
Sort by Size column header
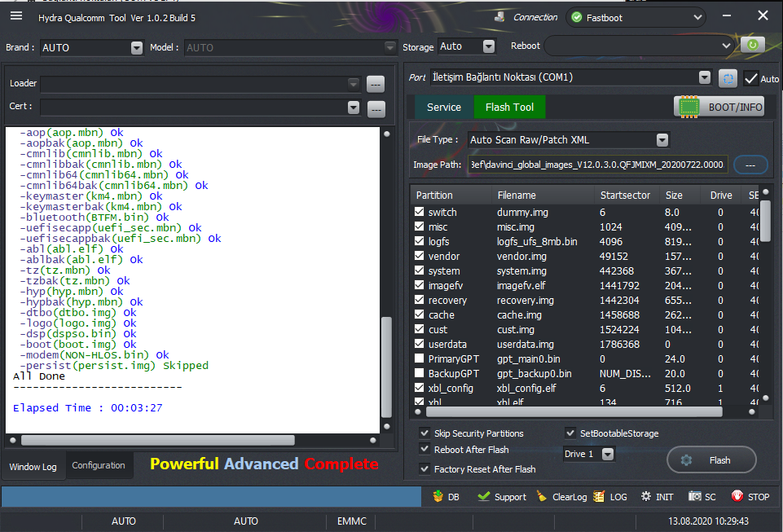point(674,196)
